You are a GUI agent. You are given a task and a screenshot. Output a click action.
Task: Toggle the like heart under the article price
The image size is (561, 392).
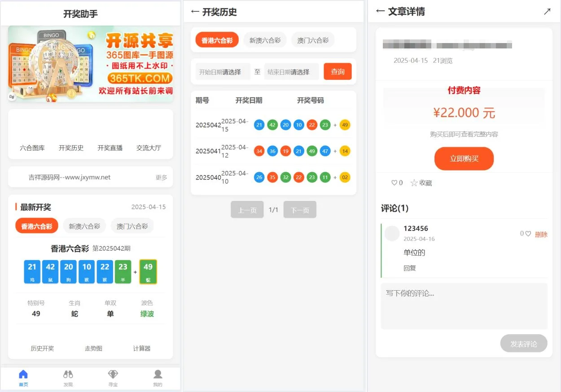[x=394, y=183]
